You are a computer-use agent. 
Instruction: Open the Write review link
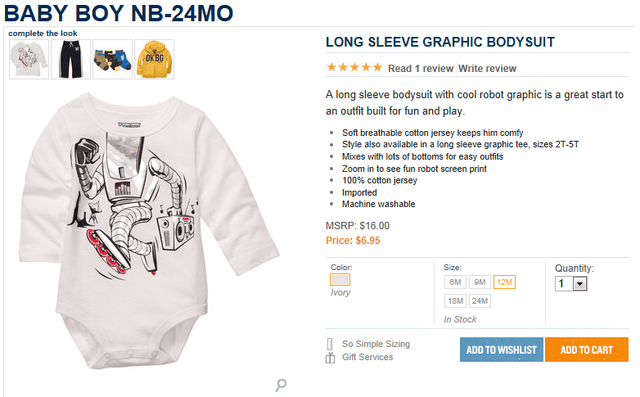pyautogui.click(x=487, y=69)
